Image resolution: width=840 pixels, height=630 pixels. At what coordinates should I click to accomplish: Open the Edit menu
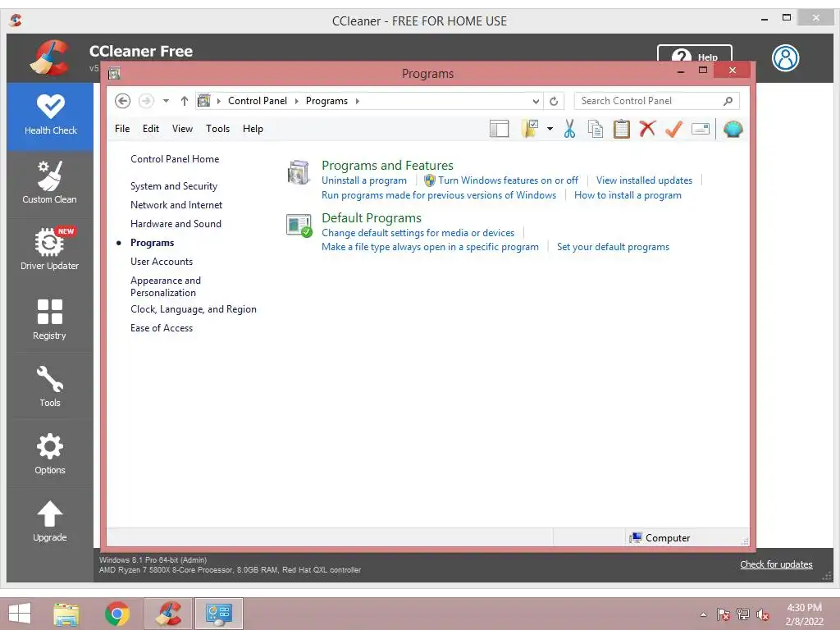(151, 129)
